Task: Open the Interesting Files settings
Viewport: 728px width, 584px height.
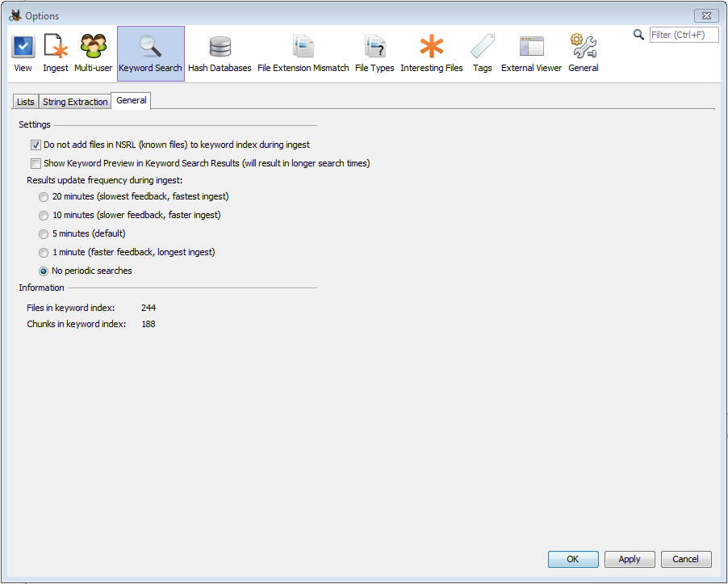Action: pos(432,48)
